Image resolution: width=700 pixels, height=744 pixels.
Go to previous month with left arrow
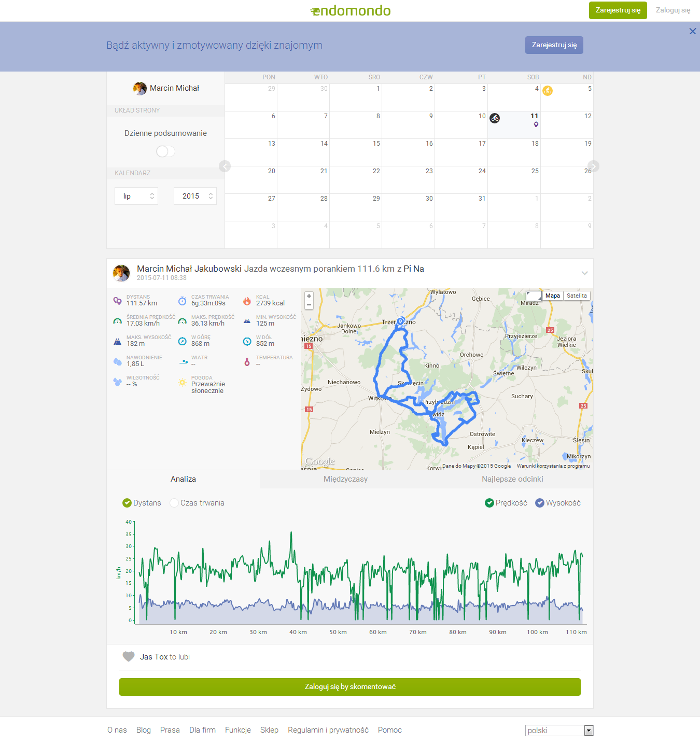pos(225,166)
